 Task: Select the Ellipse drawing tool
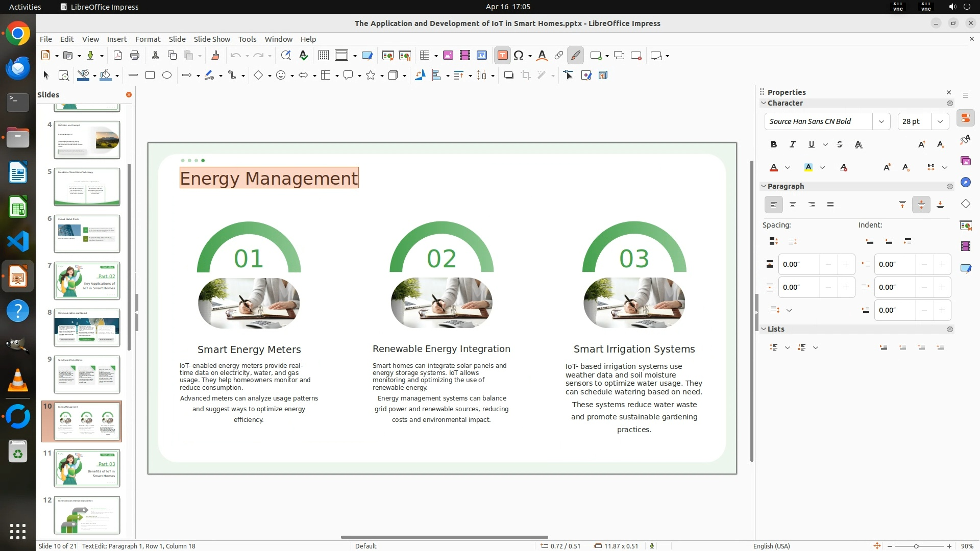[x=167, y=76]
